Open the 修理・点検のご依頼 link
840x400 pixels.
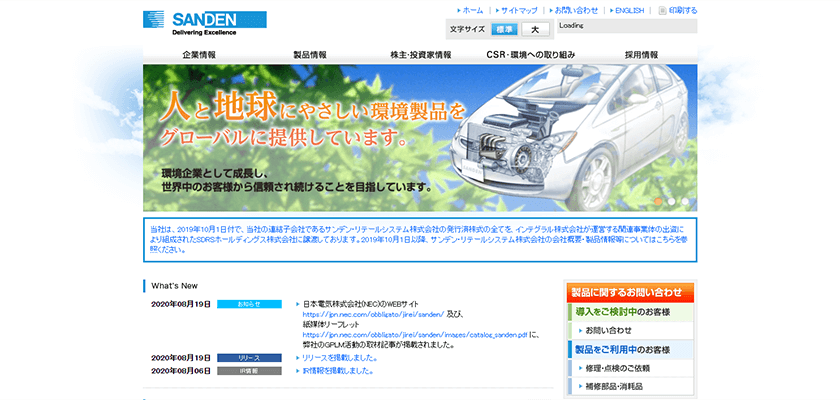[618, 368]
